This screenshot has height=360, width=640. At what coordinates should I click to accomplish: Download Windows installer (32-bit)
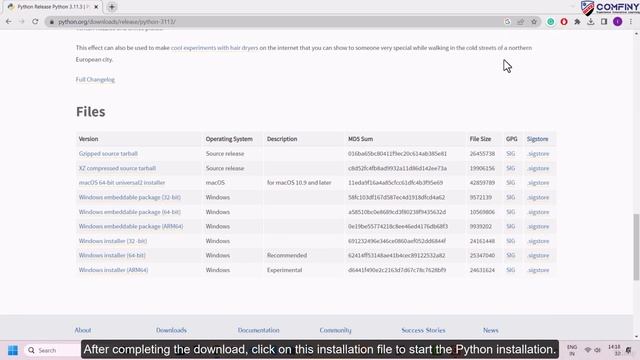pyautogui.click(x=113, y=241)
